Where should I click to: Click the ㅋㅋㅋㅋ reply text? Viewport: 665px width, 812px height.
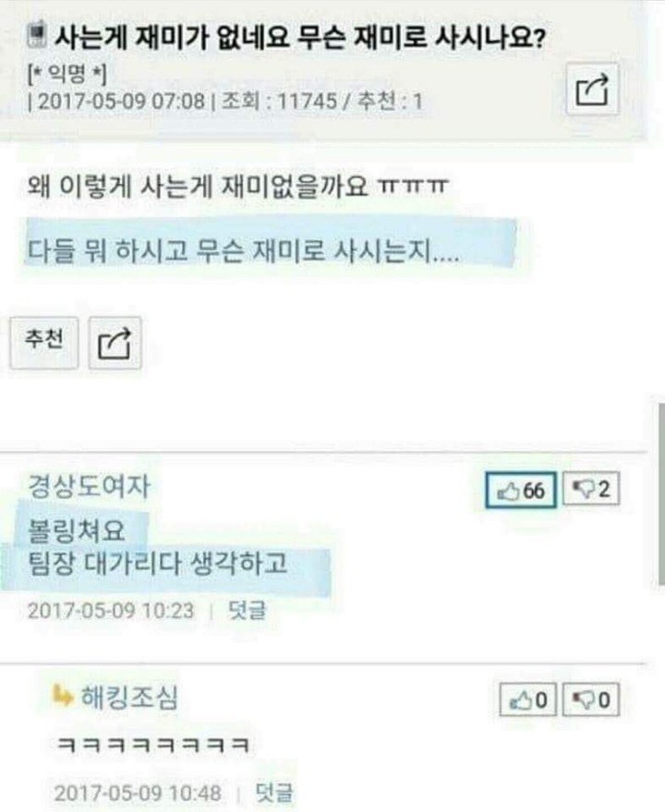[x=153, y=745]
